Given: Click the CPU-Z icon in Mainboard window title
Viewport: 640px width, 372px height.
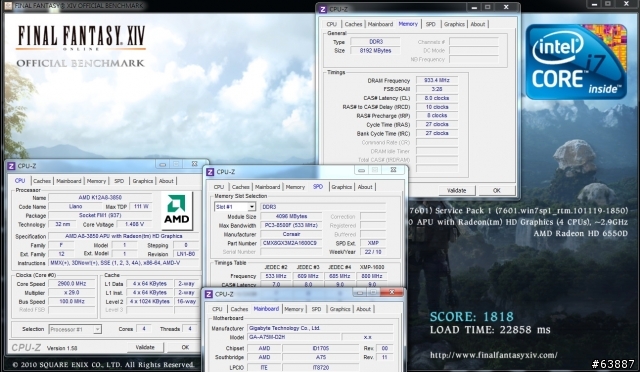Looking at the screenshot, I should (x=209, y=294).
